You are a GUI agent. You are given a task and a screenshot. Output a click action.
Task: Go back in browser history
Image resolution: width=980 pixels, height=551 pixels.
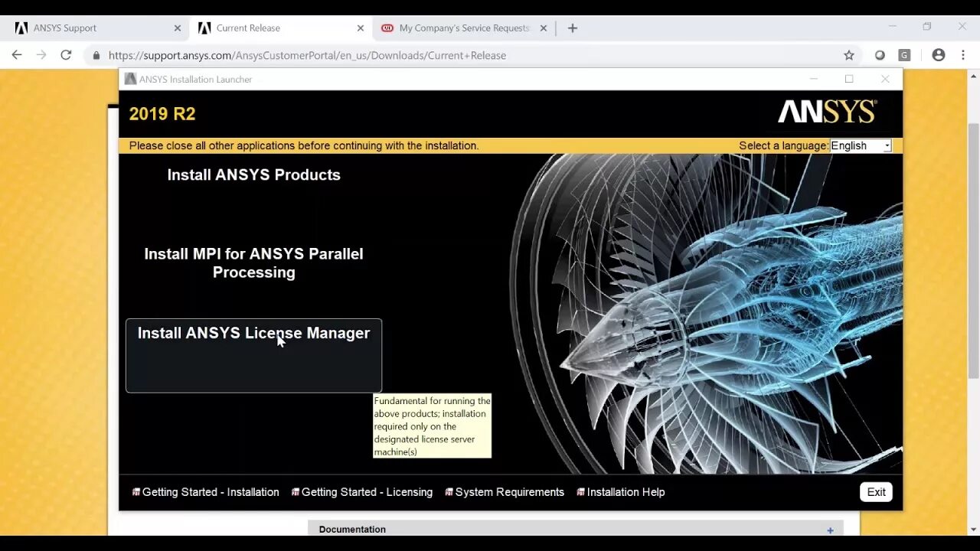point(17,55)
